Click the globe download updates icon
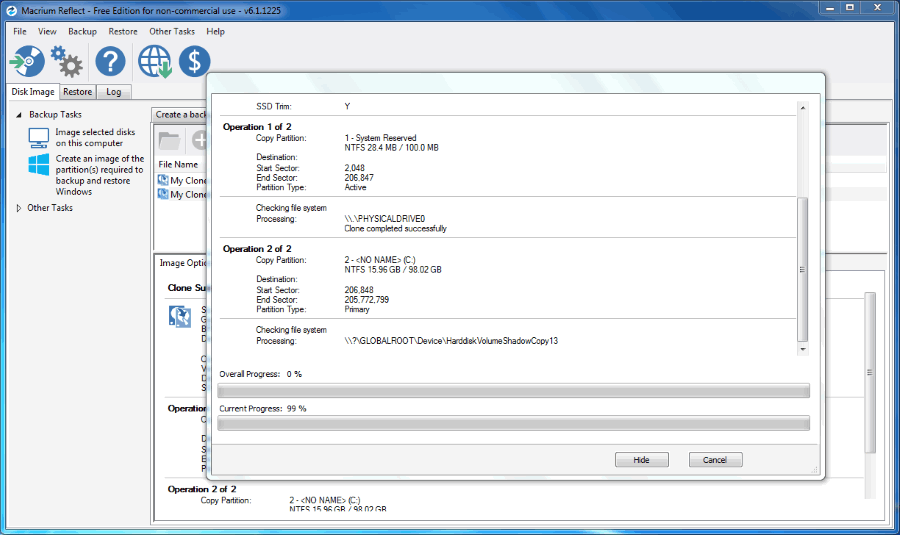Image resolution: width=900 pixels, height=535 pixels. [x=154, y=61]
